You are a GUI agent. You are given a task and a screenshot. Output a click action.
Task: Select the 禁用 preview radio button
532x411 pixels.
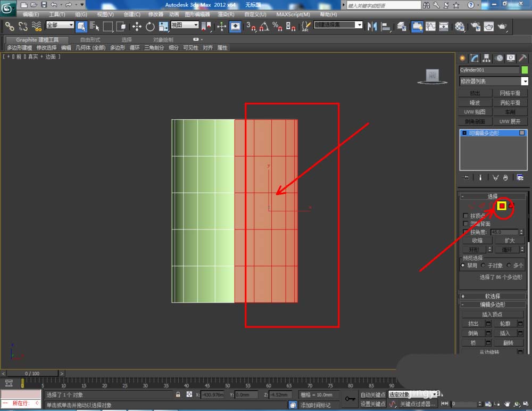tap(463, 265)
